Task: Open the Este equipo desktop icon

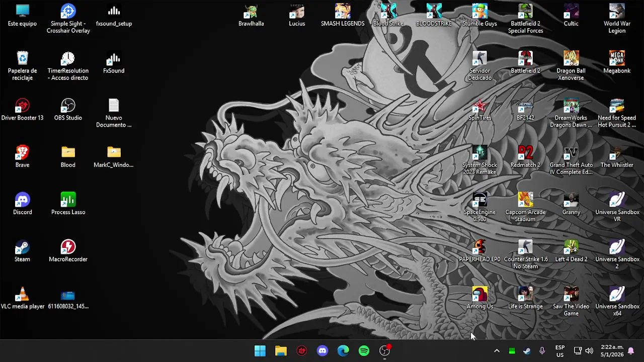Action: pos(22,16)
